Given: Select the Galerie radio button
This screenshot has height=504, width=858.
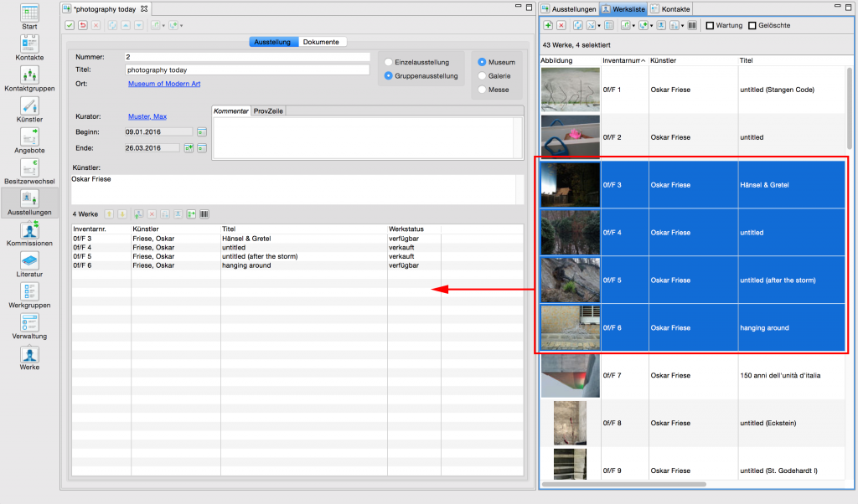Looking at the screenshot, I should [482, 76].
